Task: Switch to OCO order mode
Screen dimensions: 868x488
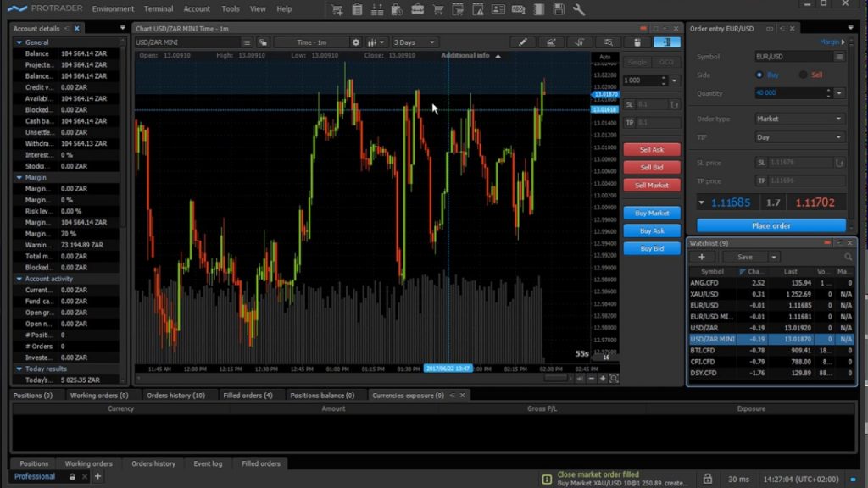Action: pos(666,62)
